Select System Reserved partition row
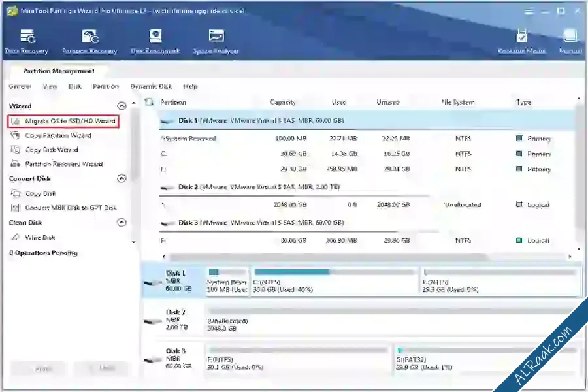 pos(367,139)
